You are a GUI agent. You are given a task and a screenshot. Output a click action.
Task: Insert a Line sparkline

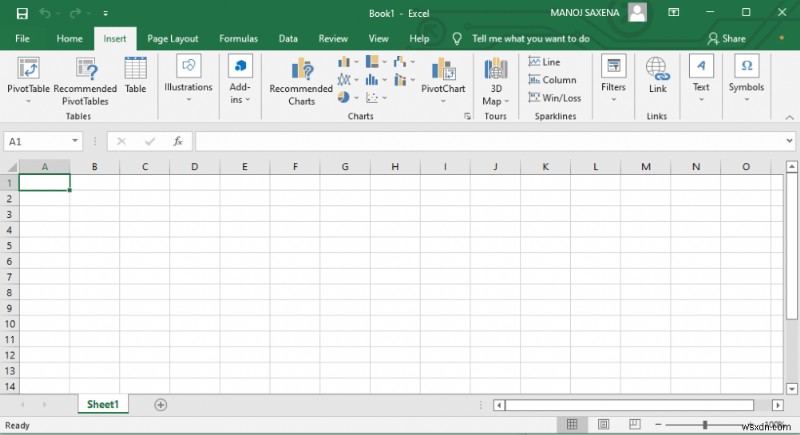point(544,62)
